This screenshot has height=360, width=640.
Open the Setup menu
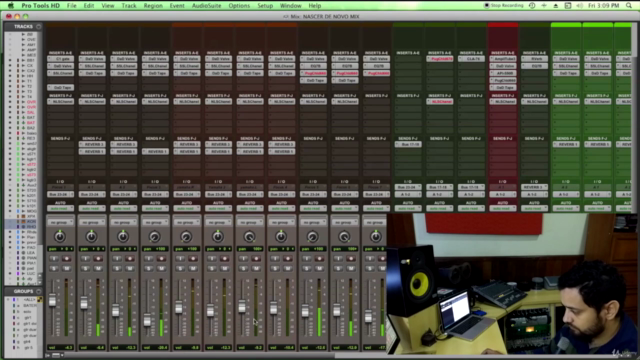[x=265, y=6]
